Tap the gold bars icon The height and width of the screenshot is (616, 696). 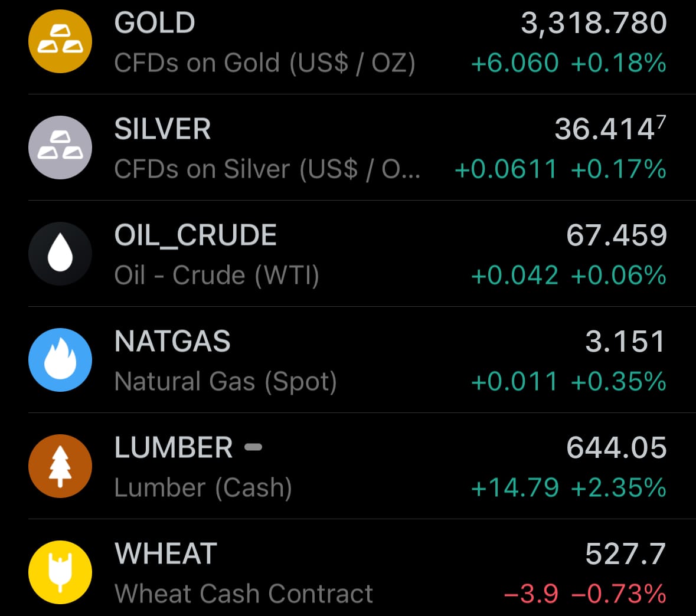60,41
